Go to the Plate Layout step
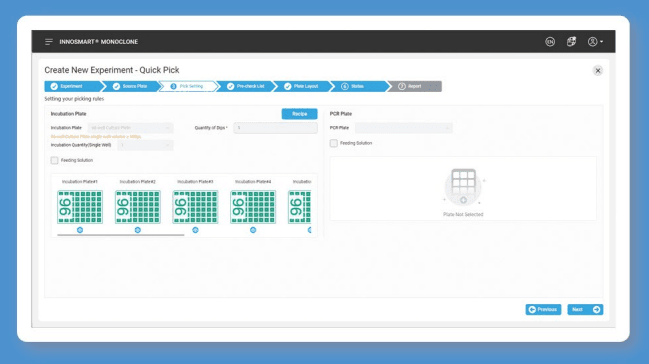 coord(302,86)
